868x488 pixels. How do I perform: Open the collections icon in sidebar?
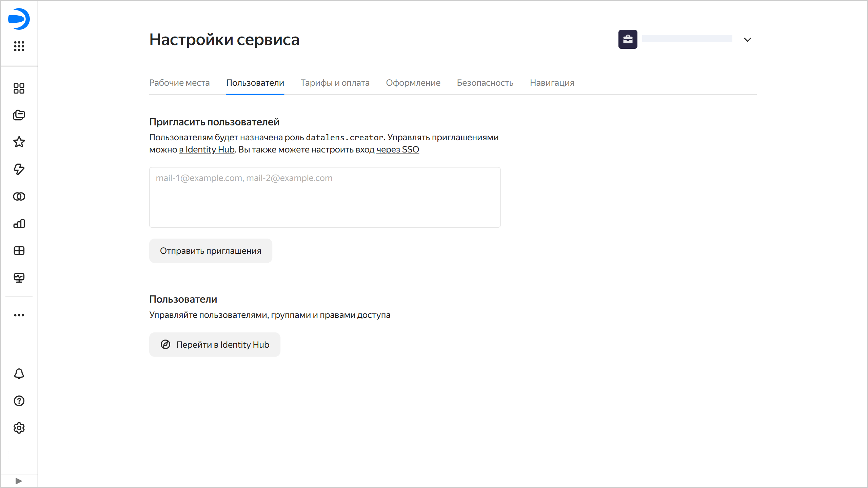click(19, 115)
